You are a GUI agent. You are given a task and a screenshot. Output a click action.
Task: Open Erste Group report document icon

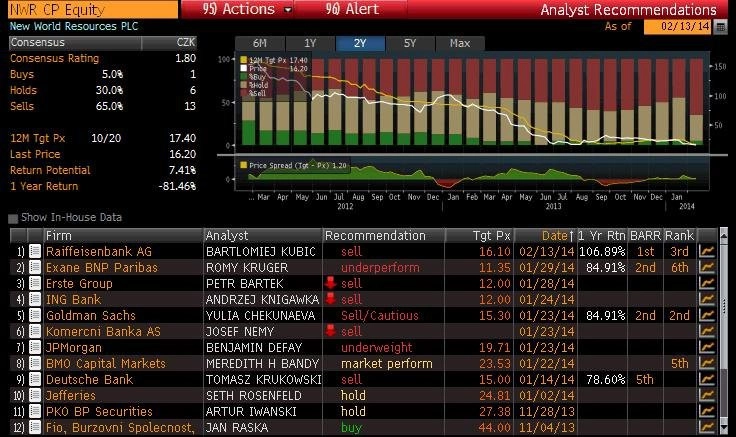pyautogui.click(x=35, y=283)
